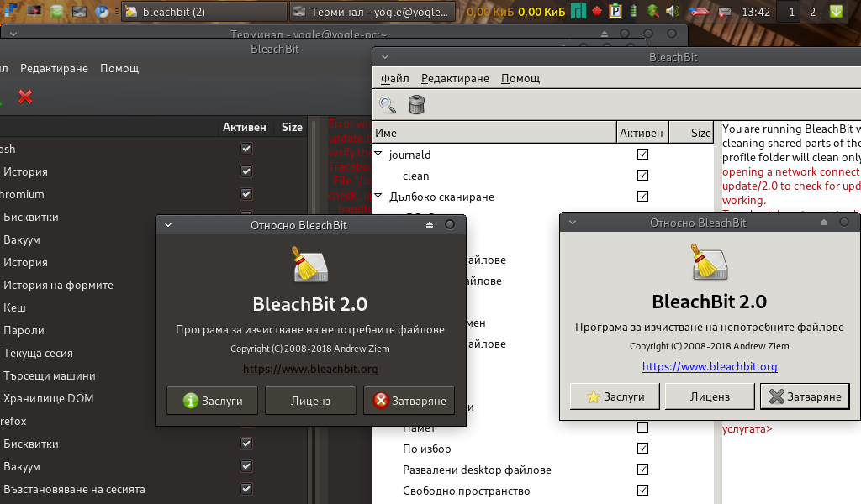
Task: Click 'Затваряне' button in dark About dialog
Action: [x=409, y=401]
